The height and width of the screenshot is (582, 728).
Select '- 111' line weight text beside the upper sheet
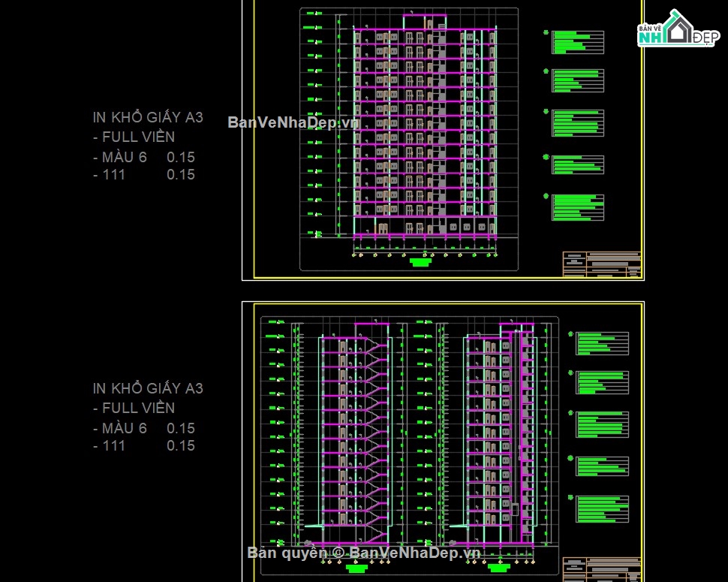coord(109,175)
